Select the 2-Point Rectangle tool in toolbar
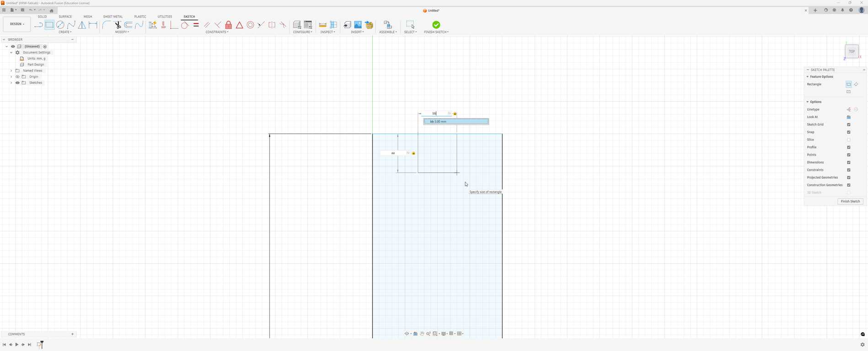Viewport: 868px width, 351px height. pyautogui.click(x=49, y=25)
